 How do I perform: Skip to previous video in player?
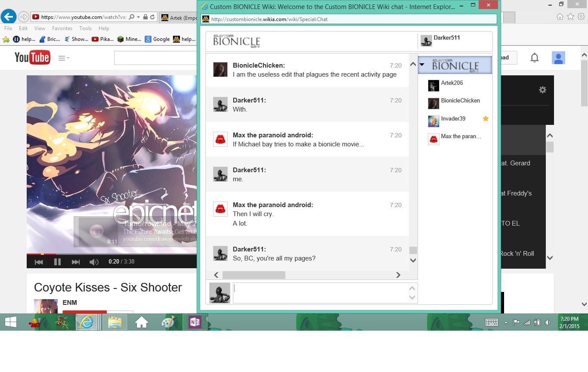pos(39,262)
